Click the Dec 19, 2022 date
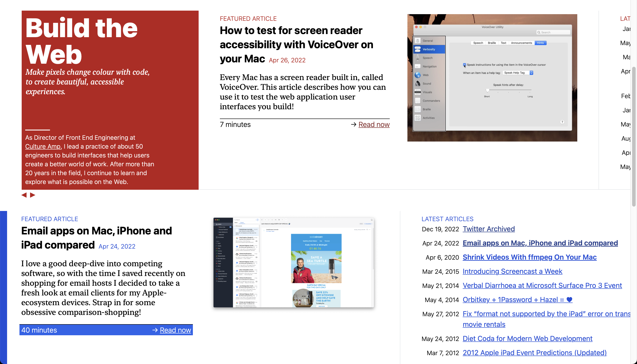The width and height of the screenshot is (637, 364). [x=440, y=229]
